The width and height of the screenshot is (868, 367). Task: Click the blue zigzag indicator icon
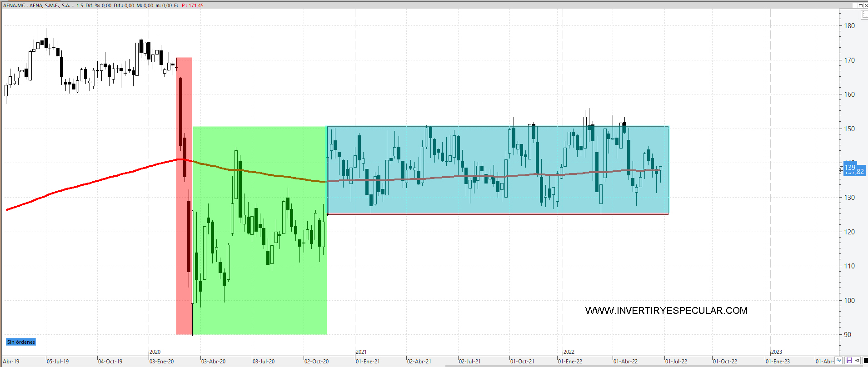(x=839, y=361)
